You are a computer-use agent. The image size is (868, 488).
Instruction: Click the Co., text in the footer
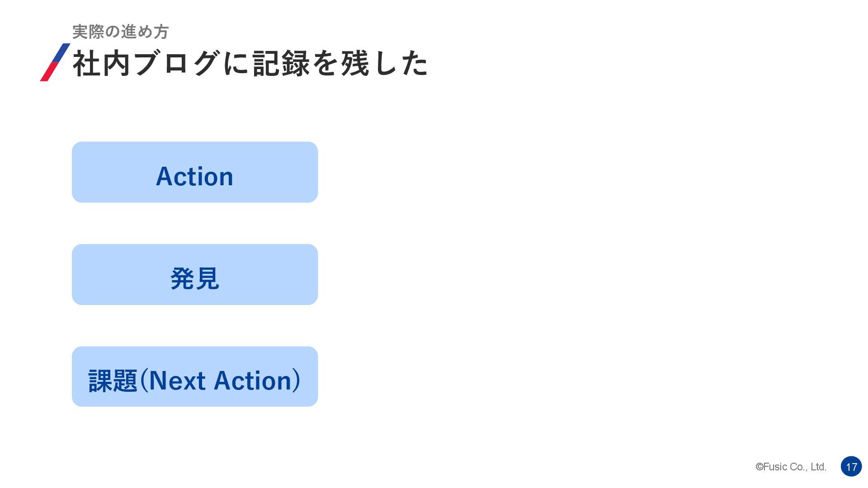(798, 467)
